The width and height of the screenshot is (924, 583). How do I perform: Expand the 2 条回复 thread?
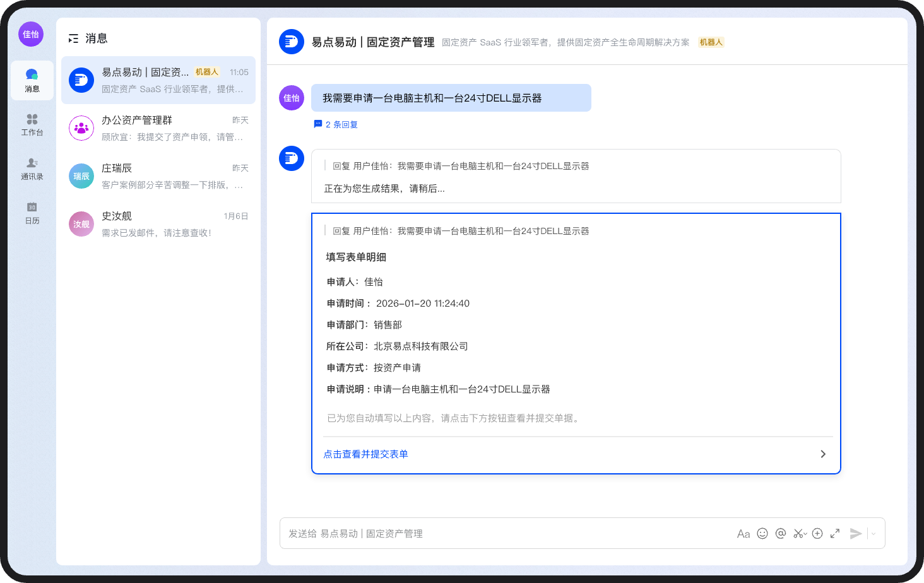pyautogui.click(x=336, y=124)
